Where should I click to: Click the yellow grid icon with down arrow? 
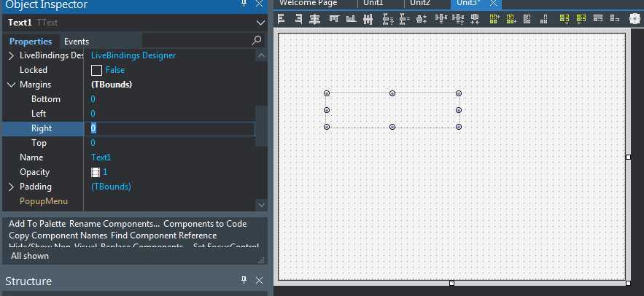511,18
